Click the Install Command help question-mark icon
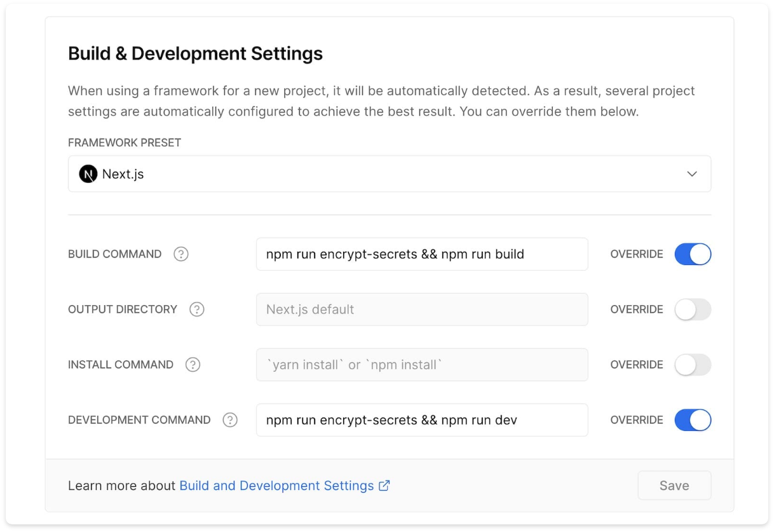774x532 pixels. (x=193, y=365)
